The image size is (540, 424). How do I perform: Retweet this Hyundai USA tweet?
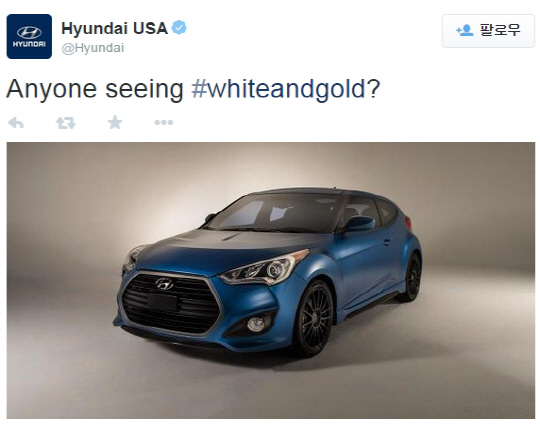coord(65,123)
